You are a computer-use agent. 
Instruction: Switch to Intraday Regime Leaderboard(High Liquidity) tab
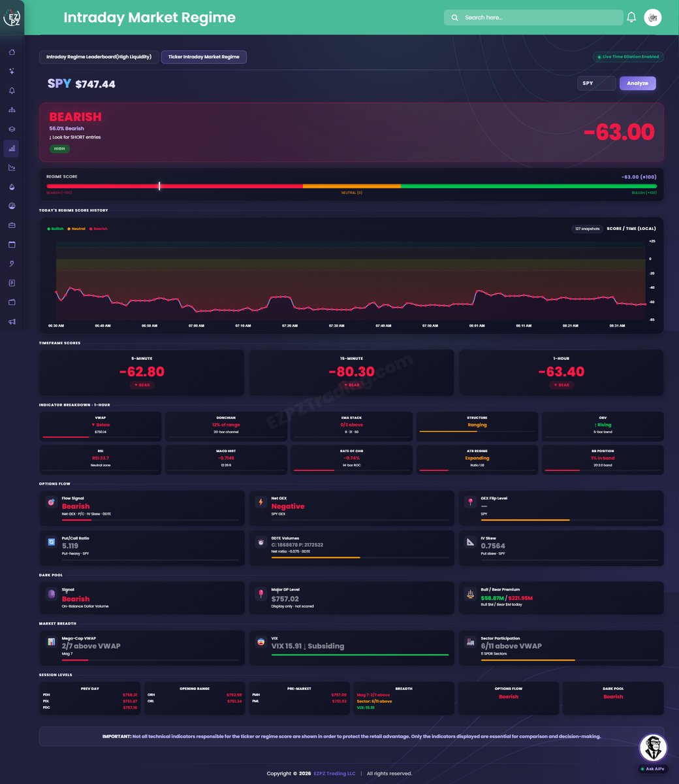tap(99, 57)
